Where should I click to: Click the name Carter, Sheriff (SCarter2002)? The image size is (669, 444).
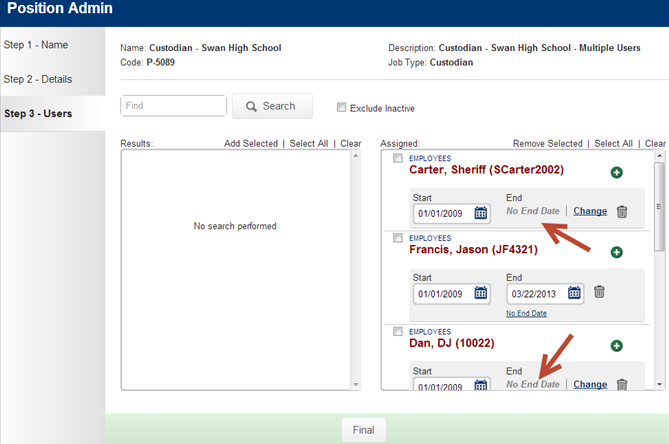coord(486,170)
